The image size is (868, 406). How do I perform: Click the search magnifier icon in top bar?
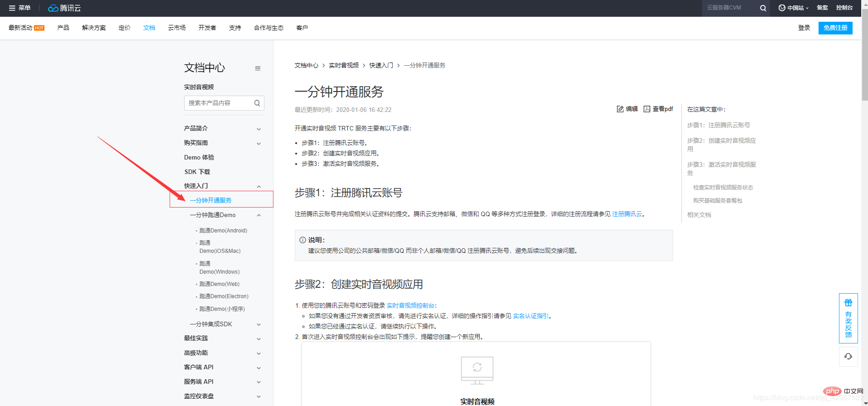coord(763,8)
